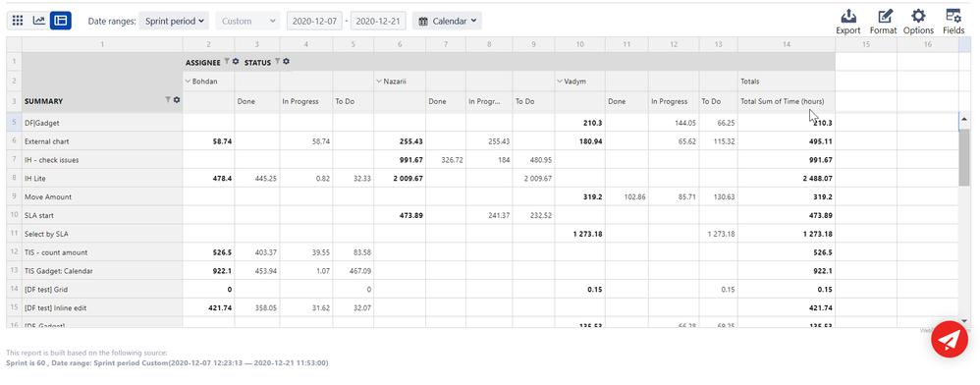Select the SUMMARY header label

[44, 101]
